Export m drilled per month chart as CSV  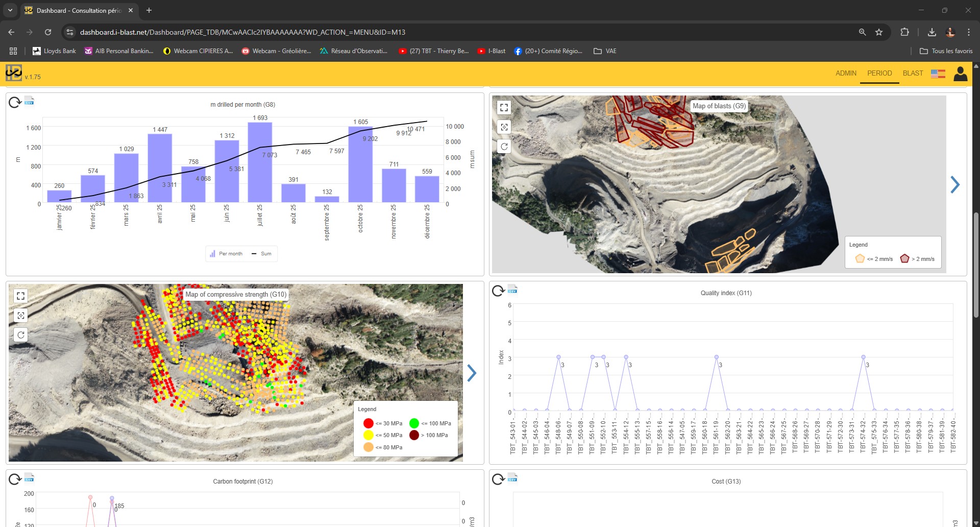(29, 101)
